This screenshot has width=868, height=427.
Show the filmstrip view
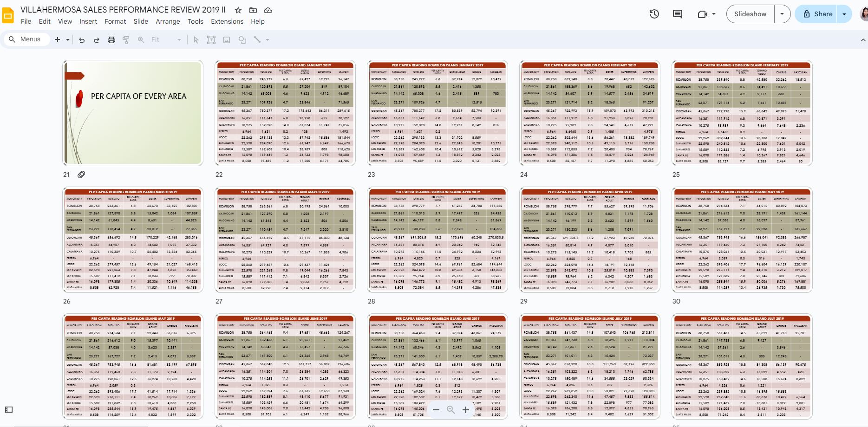pos(9,409)
